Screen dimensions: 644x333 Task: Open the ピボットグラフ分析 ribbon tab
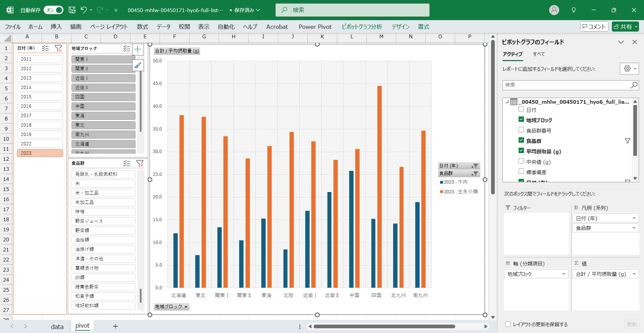pos(362,27)
